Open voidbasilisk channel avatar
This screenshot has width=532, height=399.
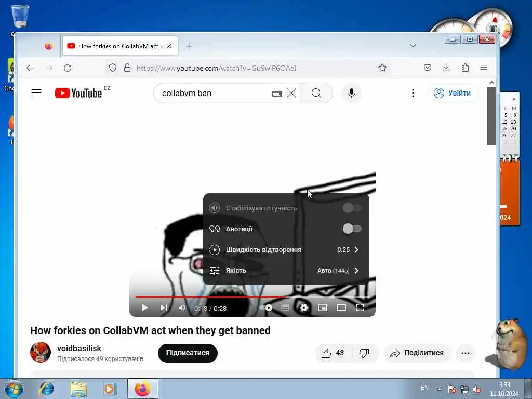[x=41, y=353]
